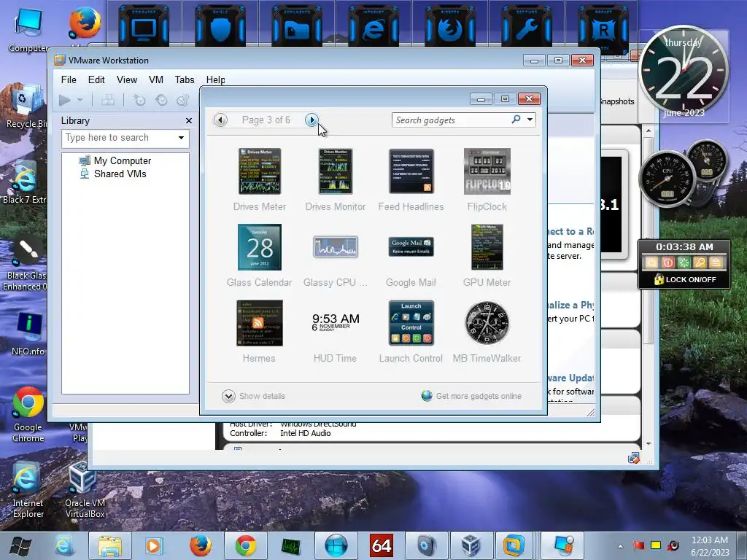The width and height of the screenshot is (747, 560).
Task: Click the green star button in gadget
Action: [684, 262]
